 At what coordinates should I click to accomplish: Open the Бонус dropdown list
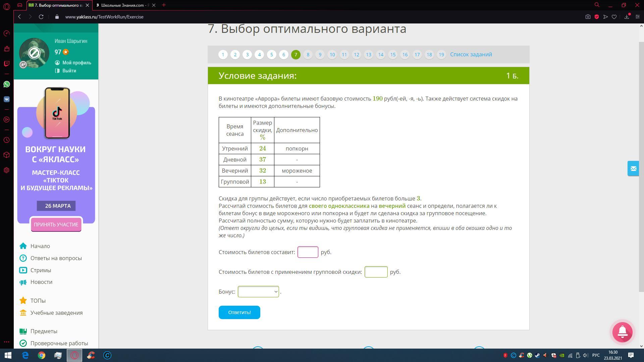click(x=258, y=292)
